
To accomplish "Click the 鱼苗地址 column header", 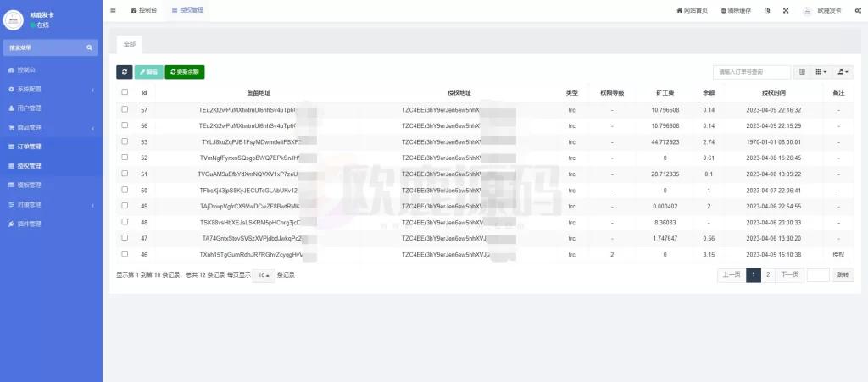I will (x=259, y=93).
